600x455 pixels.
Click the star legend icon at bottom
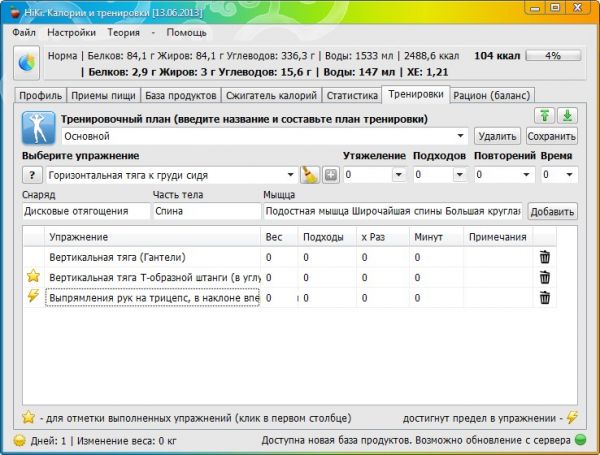tap(29, 417)
